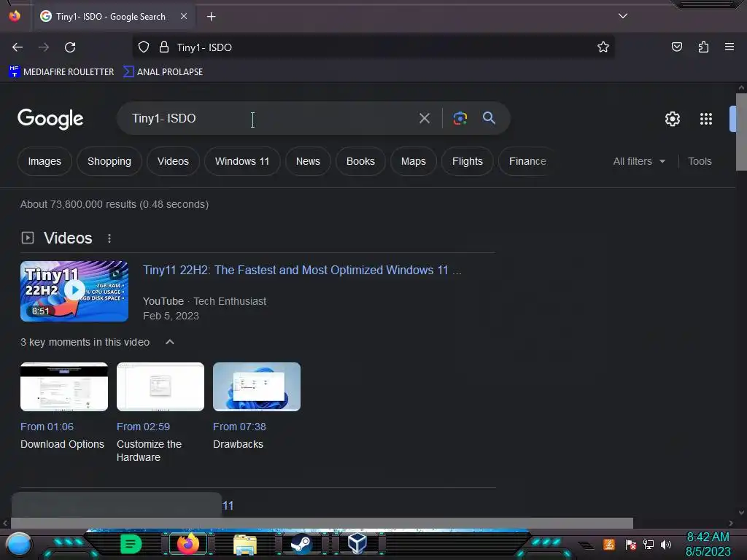Open the tracking protection shield icon
The width and height of the screenshot is (747, 560).
144,47
